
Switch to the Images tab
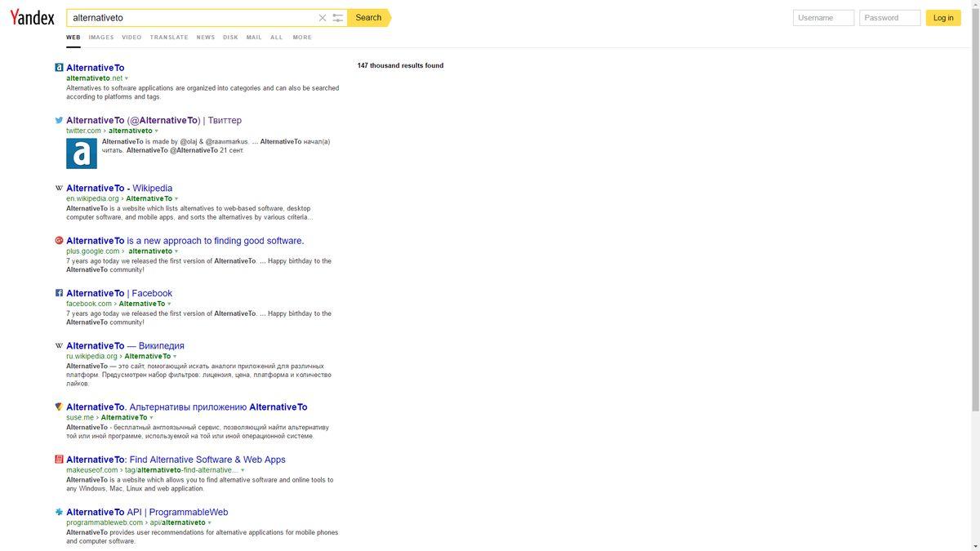click(101, 38)
